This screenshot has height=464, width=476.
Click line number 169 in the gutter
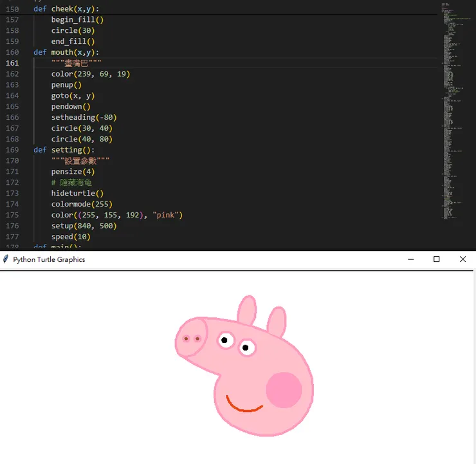pos(12,150)
